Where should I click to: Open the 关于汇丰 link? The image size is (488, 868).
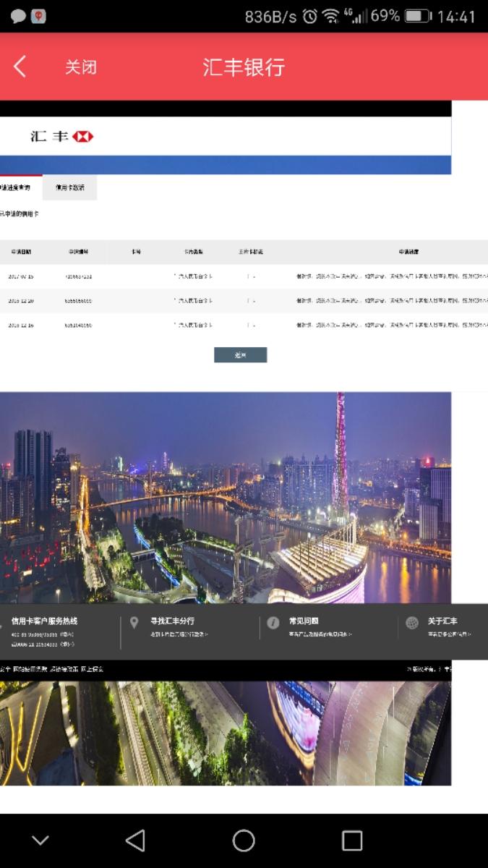(442, 621)
